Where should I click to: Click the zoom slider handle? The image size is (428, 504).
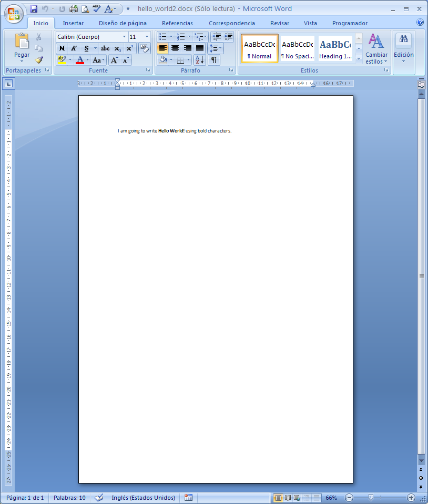pyautogui.click(x=371, y=498)
